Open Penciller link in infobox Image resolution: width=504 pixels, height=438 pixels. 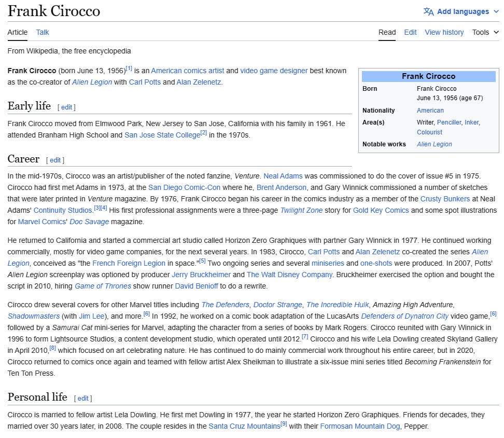[x=449, y=122]
